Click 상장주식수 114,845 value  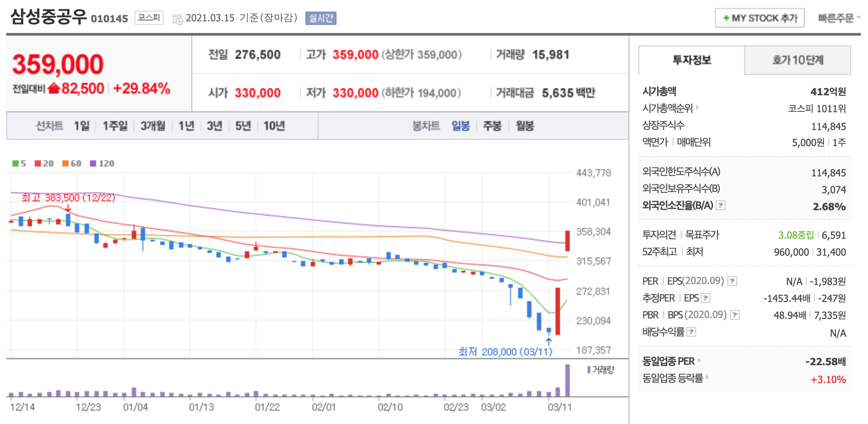pos(828,126)
